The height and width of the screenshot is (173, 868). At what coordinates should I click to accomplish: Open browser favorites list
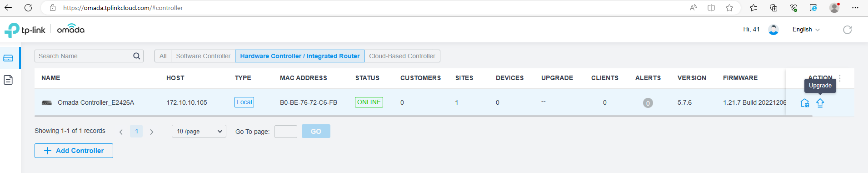coord(753,8)
